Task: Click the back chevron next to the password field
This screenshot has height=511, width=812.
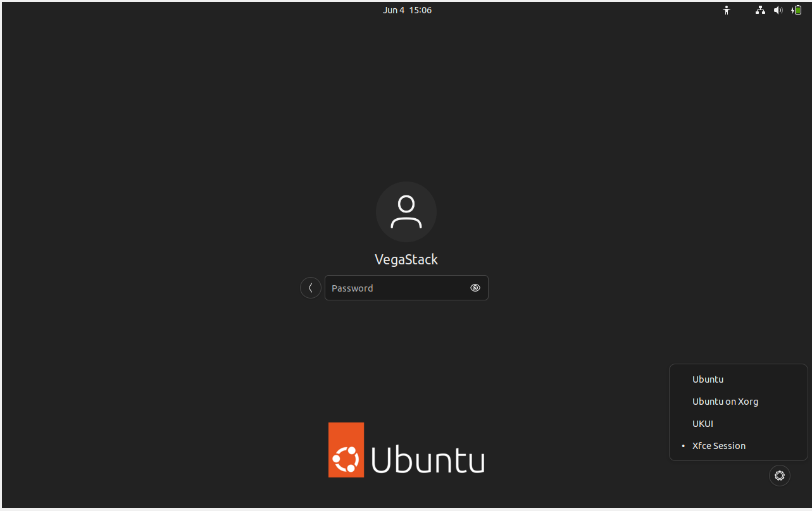Action: [x=310, y=287]
